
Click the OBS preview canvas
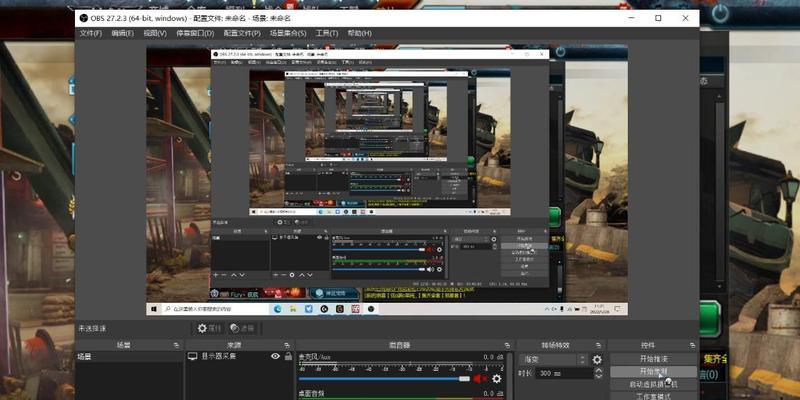(x=387, y=181)
